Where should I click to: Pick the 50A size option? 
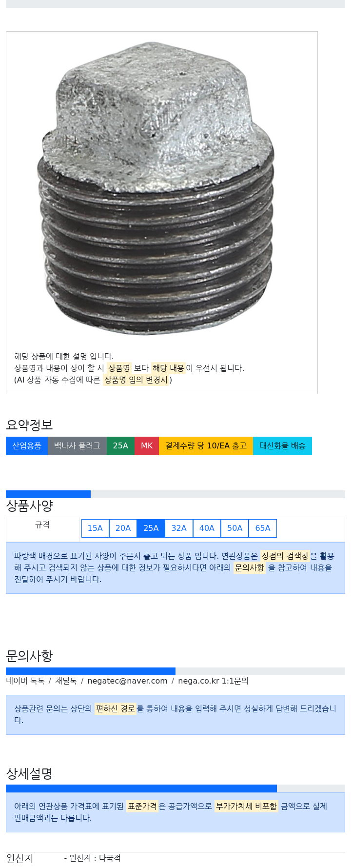pos(234,528)
